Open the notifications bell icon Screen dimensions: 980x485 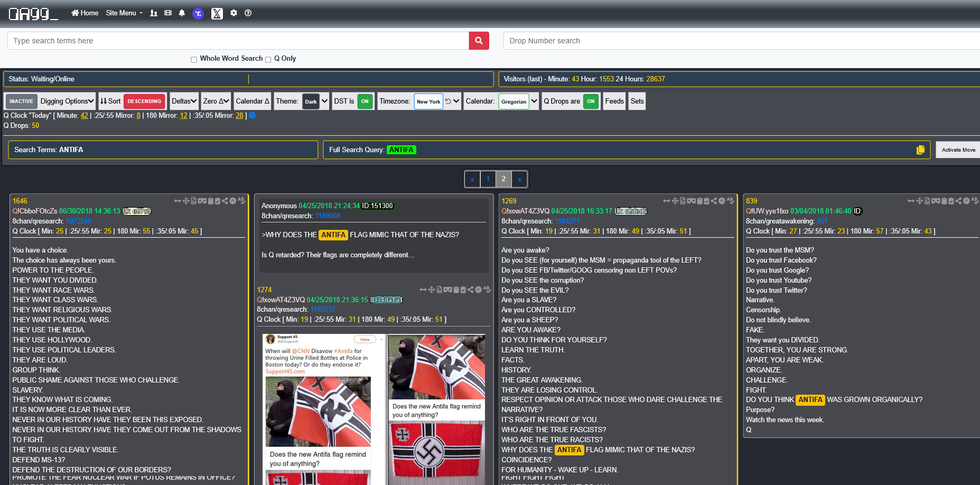pyautogui.click(x=182, y=13)
